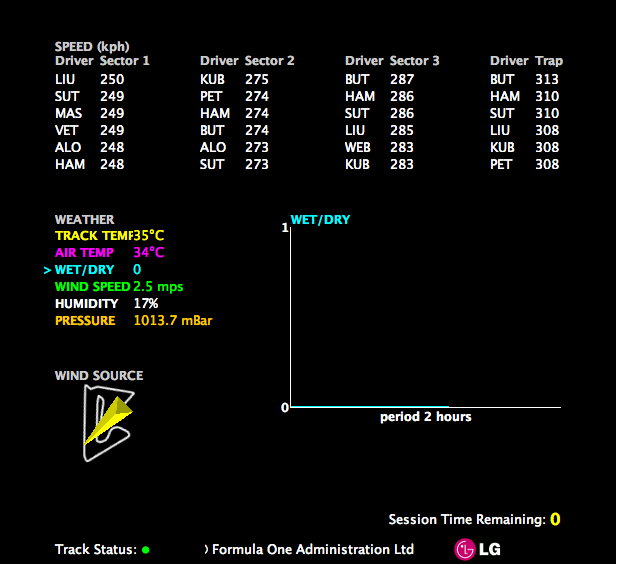
Task: Click VET in the Sector 1 list
Action: 67,130
